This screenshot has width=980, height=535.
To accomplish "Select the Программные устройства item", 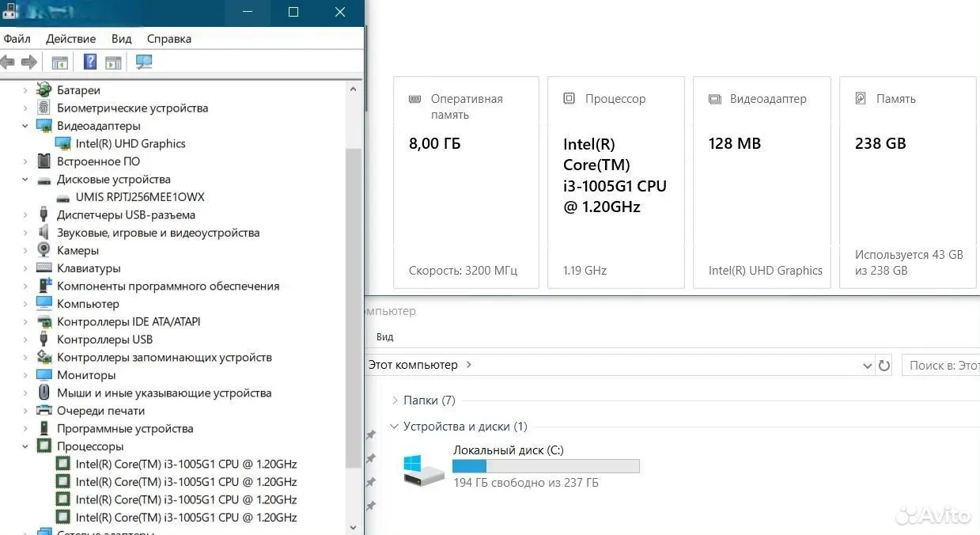I will point(125,428).
